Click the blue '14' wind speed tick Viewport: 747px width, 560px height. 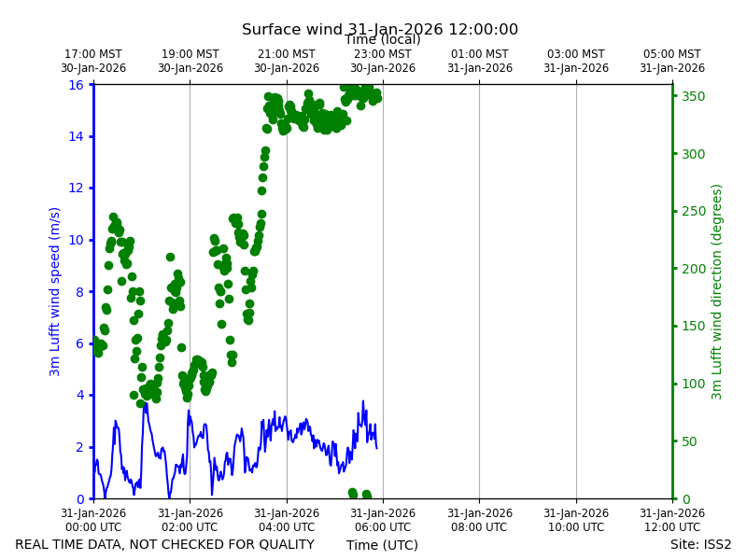(76, 136)
